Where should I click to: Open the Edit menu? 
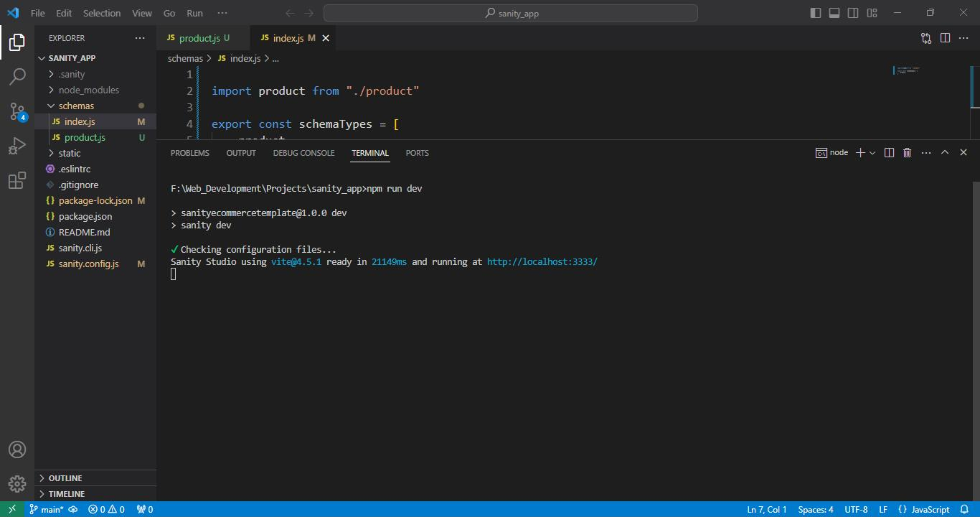point(64,13)
